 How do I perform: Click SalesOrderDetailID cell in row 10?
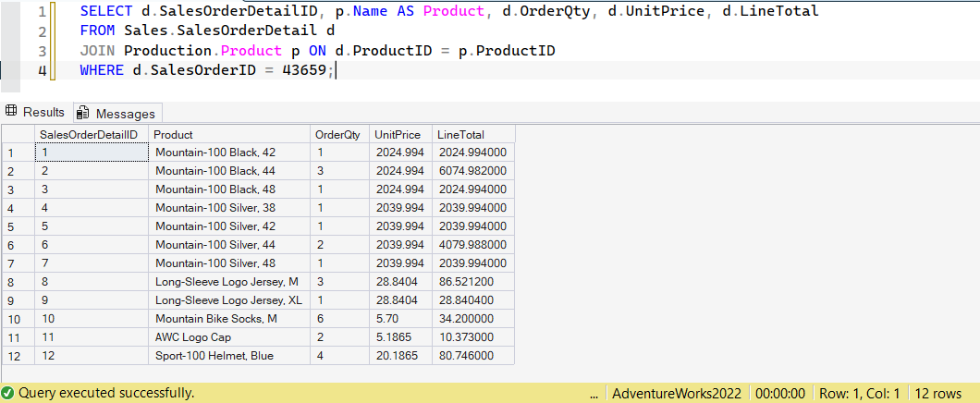[92, 319]
